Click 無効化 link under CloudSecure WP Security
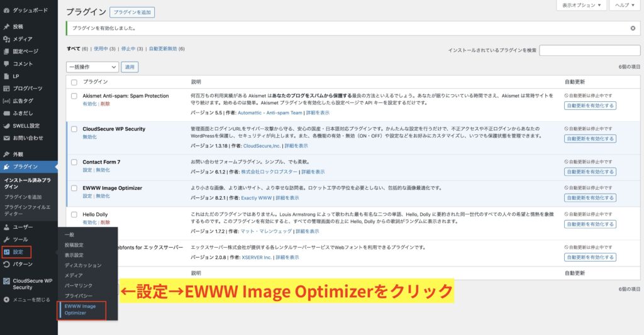 [x=89, y=136]
